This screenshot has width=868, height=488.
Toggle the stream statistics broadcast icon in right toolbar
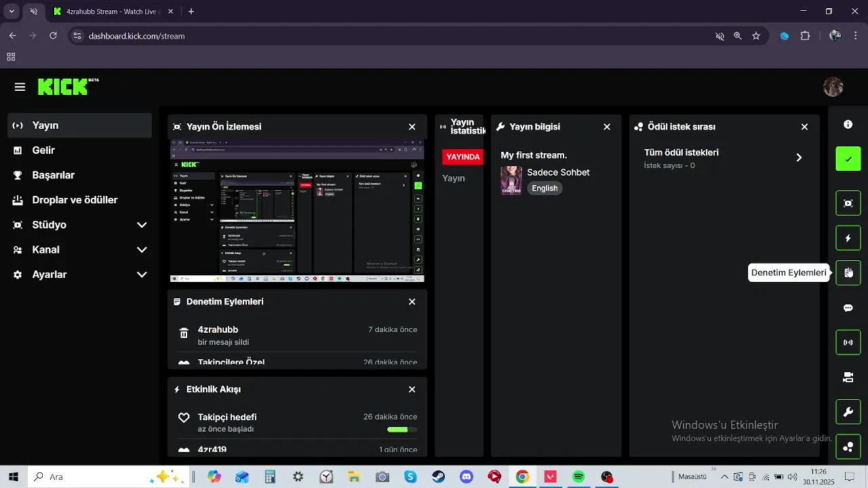pyautogui.click(x=848, y=342)
